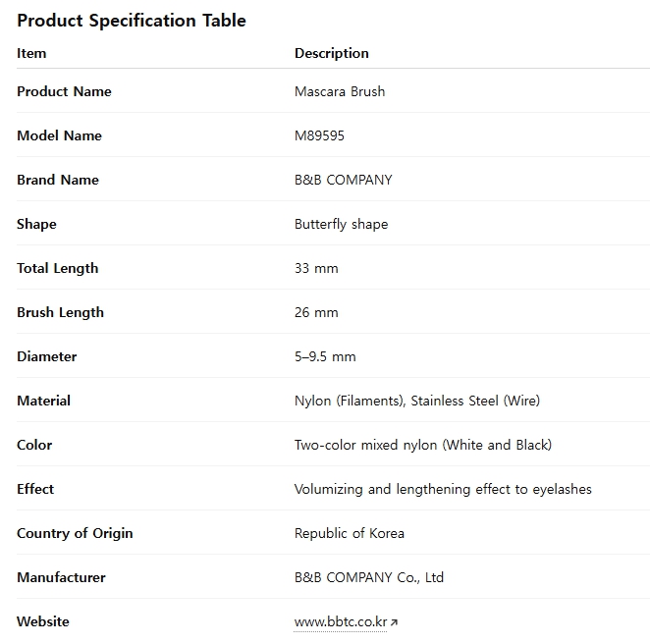This screenshot has width=650, height=644.
Task: Click the Brush Length row label
Action: click(x=60, y=312)
